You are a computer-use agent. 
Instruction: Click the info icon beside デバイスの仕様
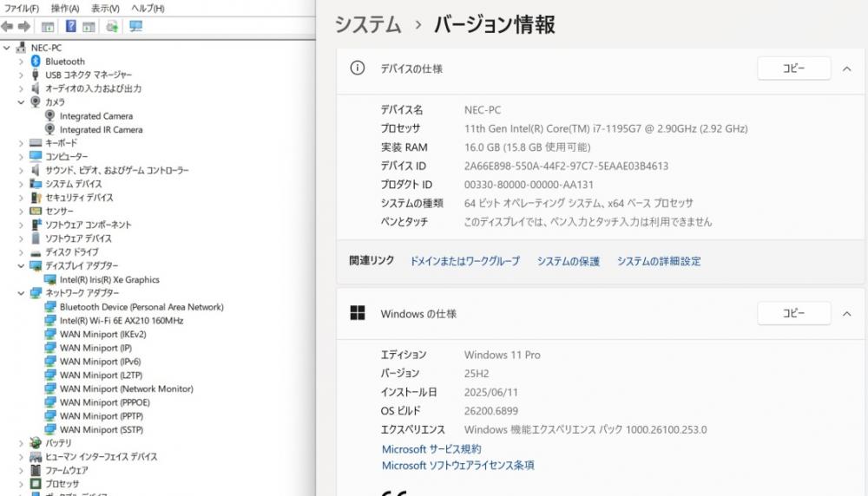(357, 69)
